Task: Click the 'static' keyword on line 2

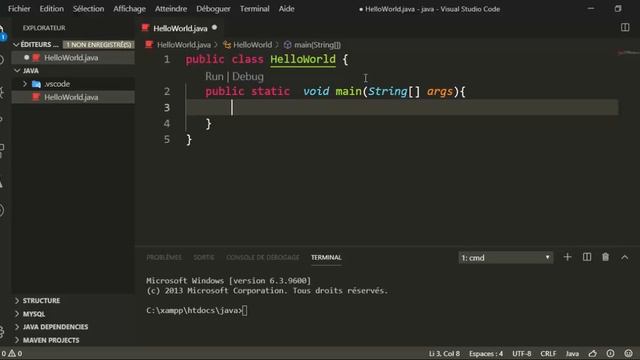Action: pyautogui.click(x=270, y=91)
